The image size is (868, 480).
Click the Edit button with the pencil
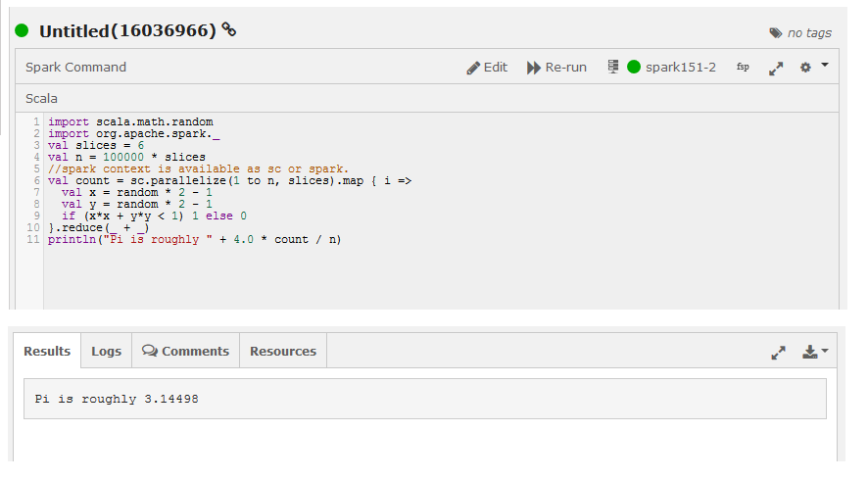tap(487, 68)
